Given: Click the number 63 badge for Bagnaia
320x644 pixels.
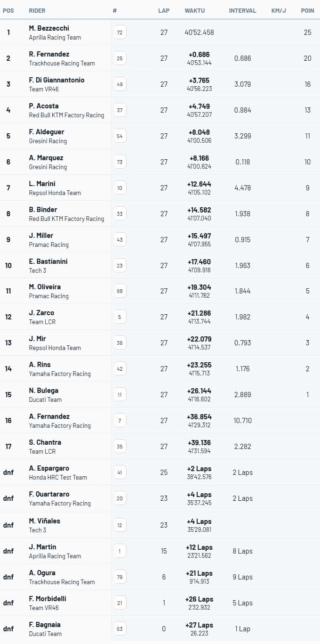Looking at the screenshot, I should click(x=120, y=629).
